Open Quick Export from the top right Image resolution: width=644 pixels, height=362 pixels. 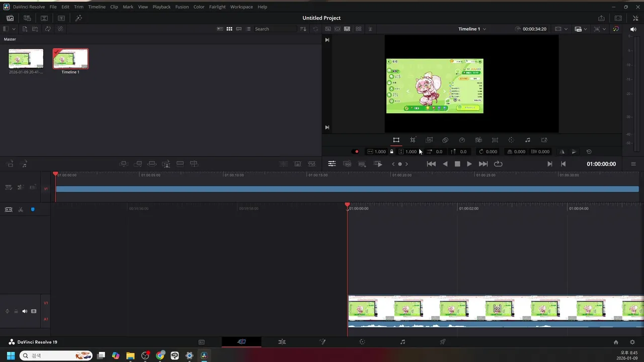pos(601,18)
